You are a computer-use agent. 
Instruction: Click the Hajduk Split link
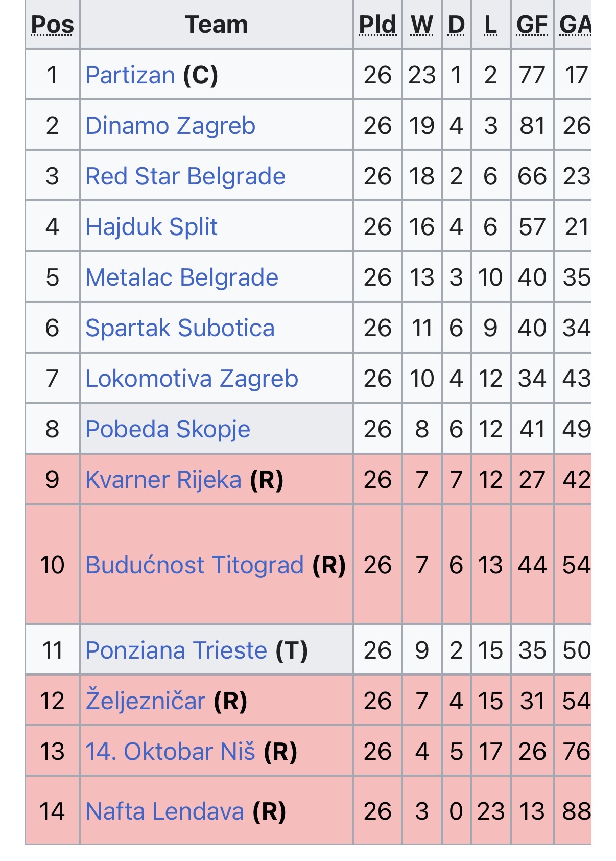[151, 227]
